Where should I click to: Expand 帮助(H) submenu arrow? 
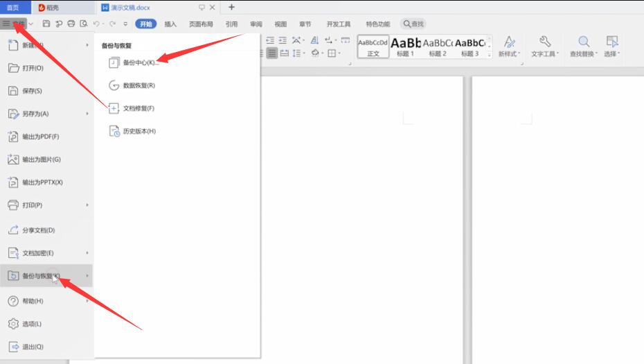point(87,301)
